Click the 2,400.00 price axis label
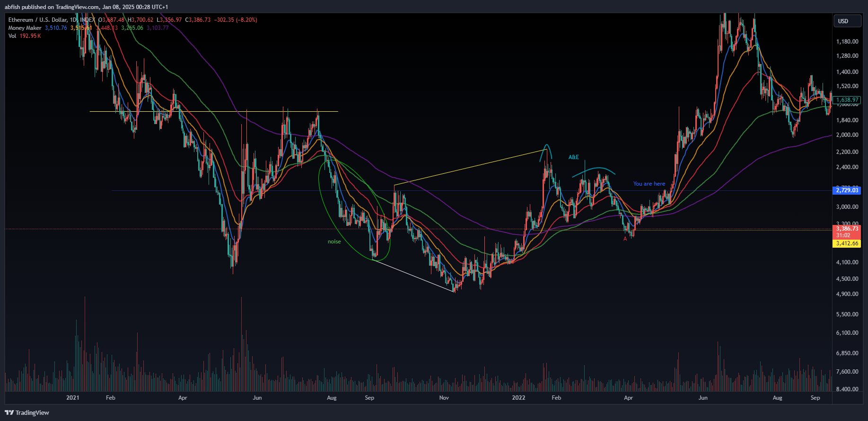Image resolution: width=868 pixels, height=421 pixels. pyautogui.click(x=847, y=167)
